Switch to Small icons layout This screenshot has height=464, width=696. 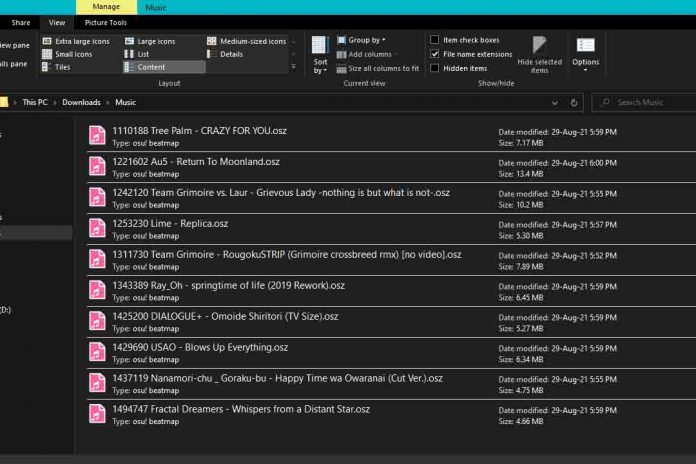(67, 54)
